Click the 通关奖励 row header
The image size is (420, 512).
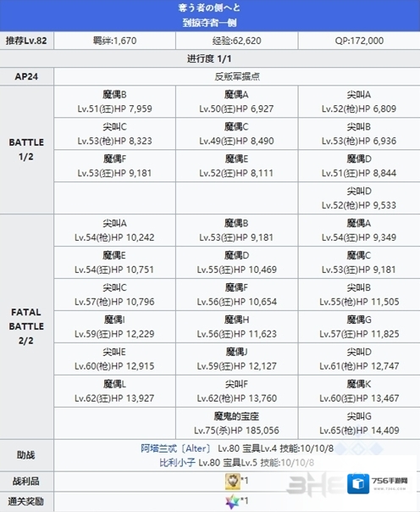pyautogui.click(x=26, y=502)
